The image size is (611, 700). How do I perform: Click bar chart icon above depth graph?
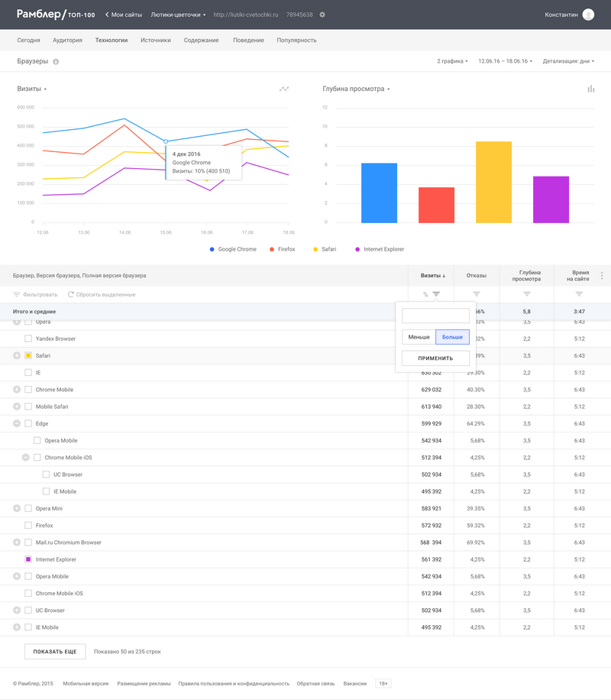pos(590,89)
